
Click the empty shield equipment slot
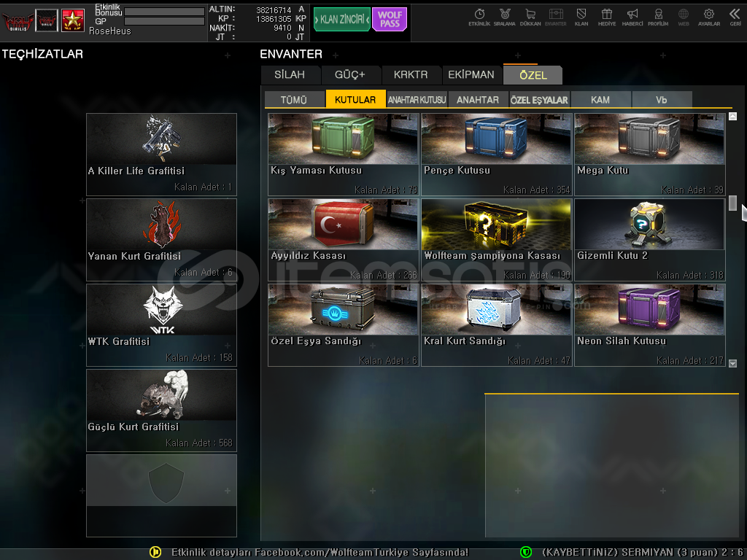(x=161, y=495)
